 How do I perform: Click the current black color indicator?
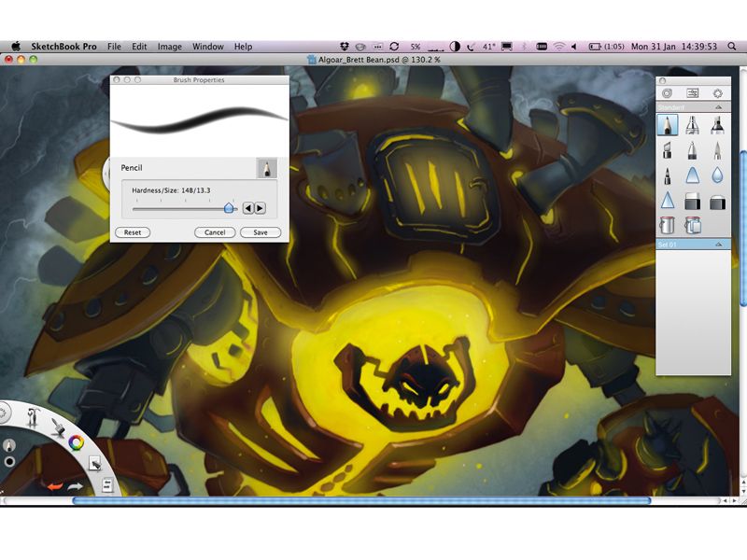click(9, 461)
